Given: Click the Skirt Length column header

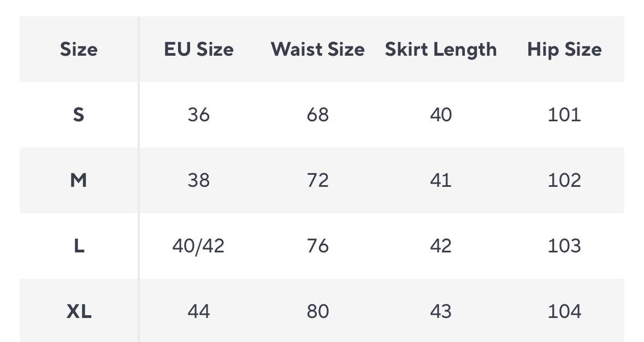Looking at the screenshot, I should pos(441,50).
